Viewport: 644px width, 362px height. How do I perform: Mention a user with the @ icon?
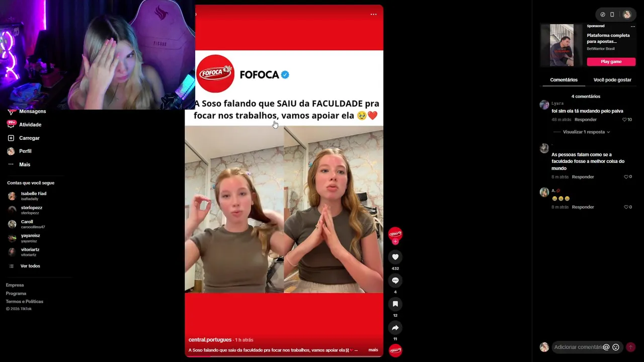click(606, 347)
